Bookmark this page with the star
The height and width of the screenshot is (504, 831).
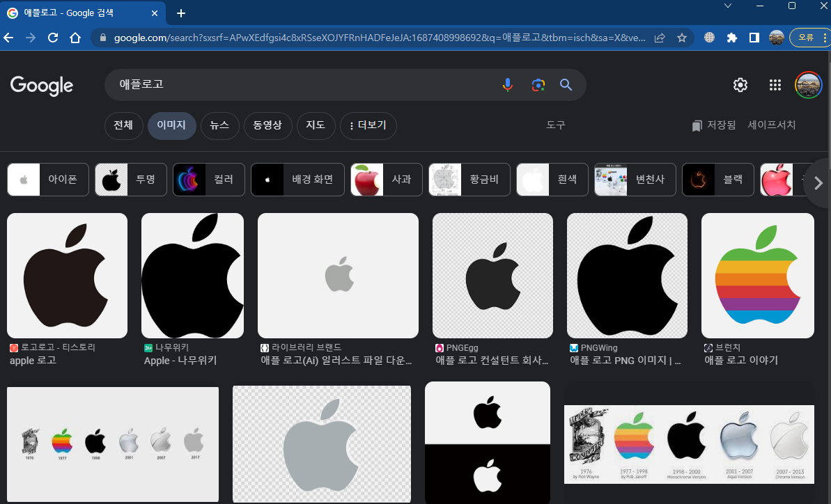[681, 38]
